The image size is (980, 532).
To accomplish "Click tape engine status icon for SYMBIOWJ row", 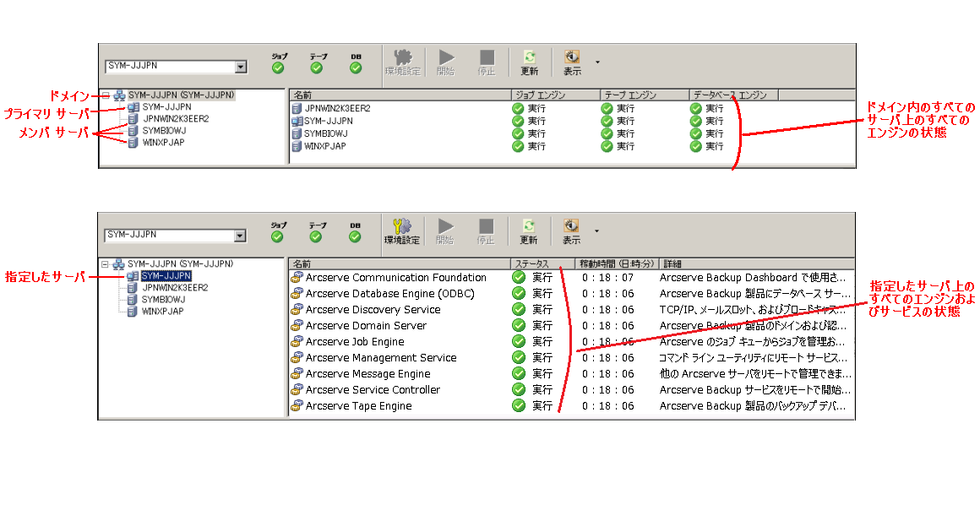I will pos(607,133).
